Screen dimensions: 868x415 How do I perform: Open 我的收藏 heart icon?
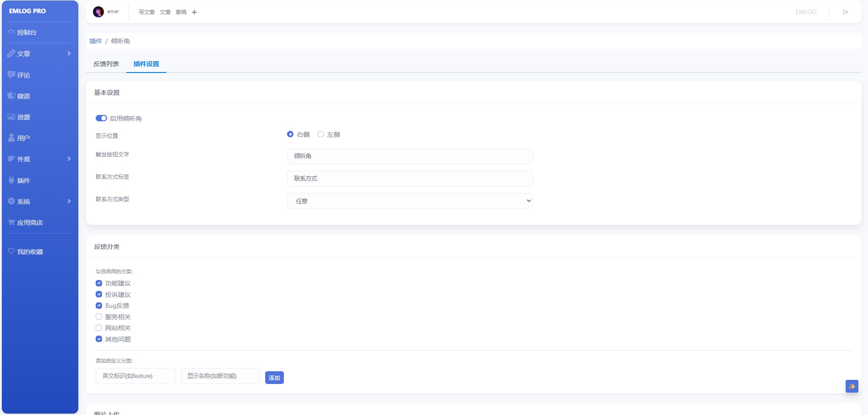coord(11,251)
